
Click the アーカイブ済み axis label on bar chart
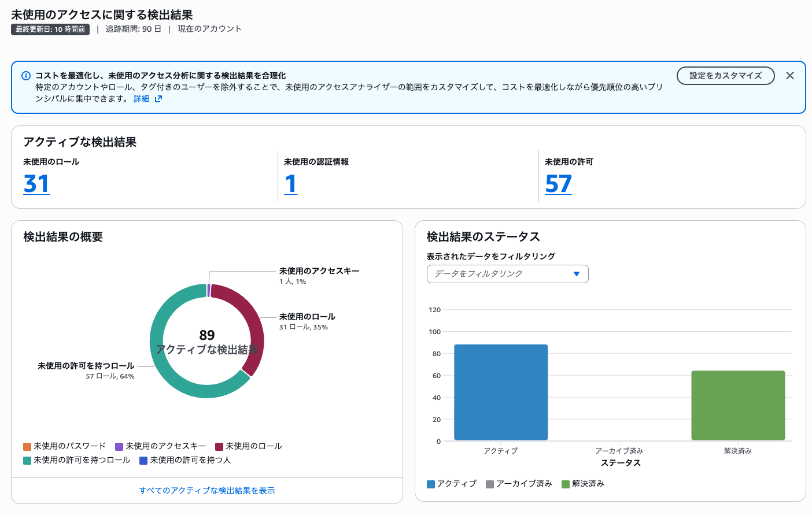[x=619, y=451]
